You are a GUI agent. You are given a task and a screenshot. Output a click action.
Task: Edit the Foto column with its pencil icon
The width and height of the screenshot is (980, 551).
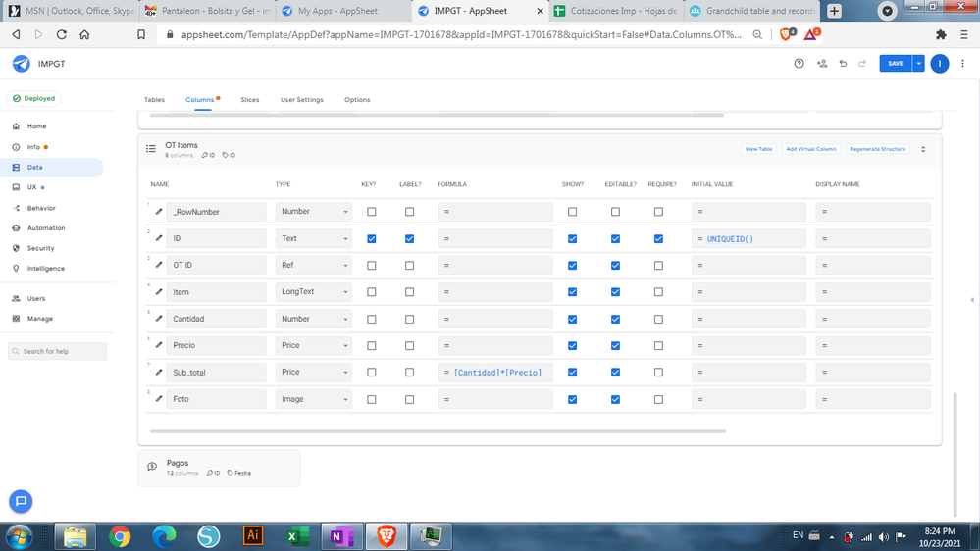point(159,399)
